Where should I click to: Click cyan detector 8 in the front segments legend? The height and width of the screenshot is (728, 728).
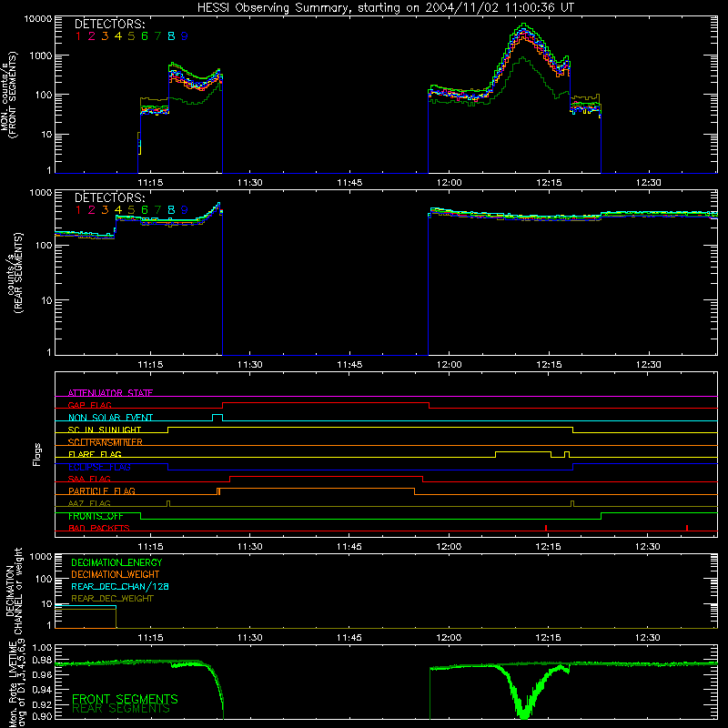point(171,36)
